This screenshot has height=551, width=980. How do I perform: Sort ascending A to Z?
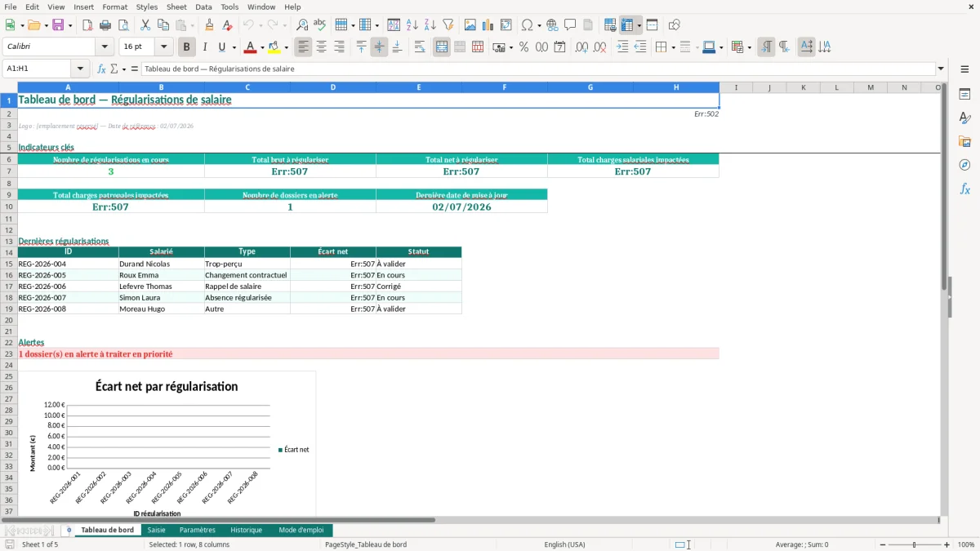(x=412, y=25)
